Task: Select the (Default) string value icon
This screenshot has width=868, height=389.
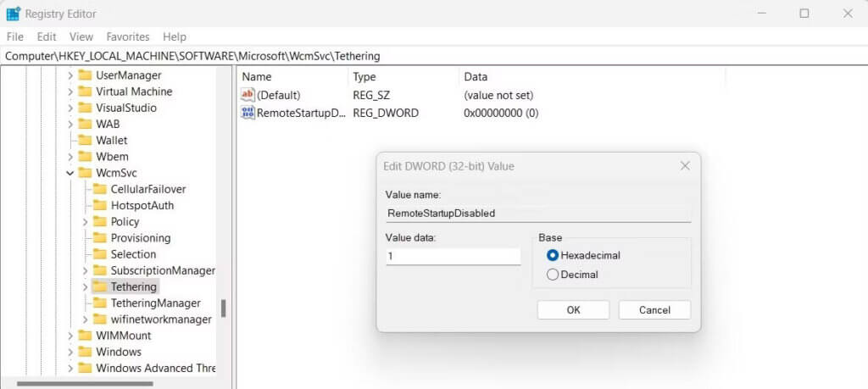Action: pyautogui.click(x=248, y=95)
